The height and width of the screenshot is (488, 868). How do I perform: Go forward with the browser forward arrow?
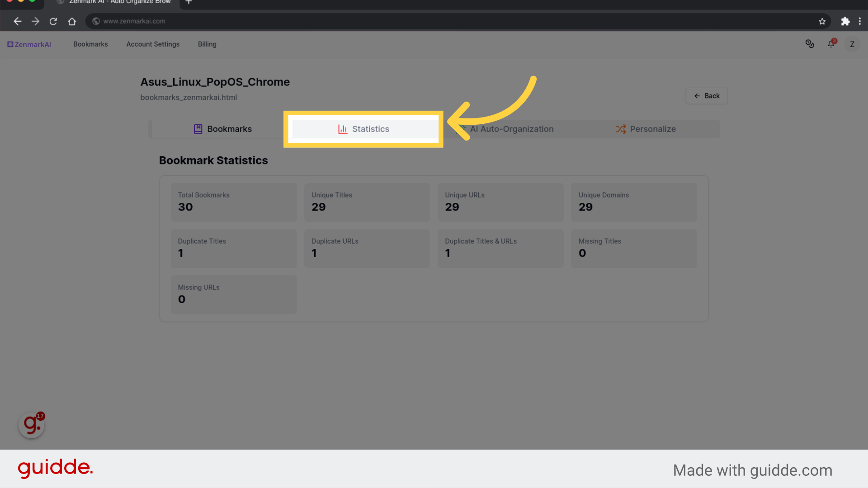(x=35, y=21)
